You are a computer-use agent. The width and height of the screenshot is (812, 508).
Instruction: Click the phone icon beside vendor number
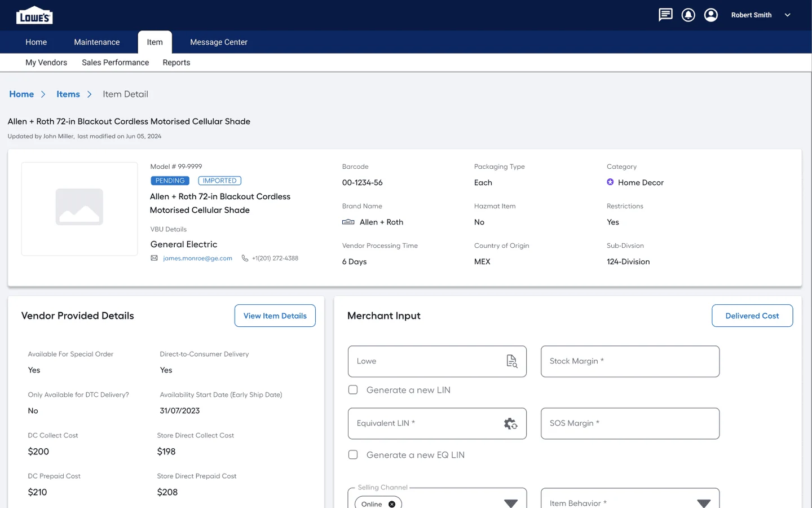(x=245, y=258)
